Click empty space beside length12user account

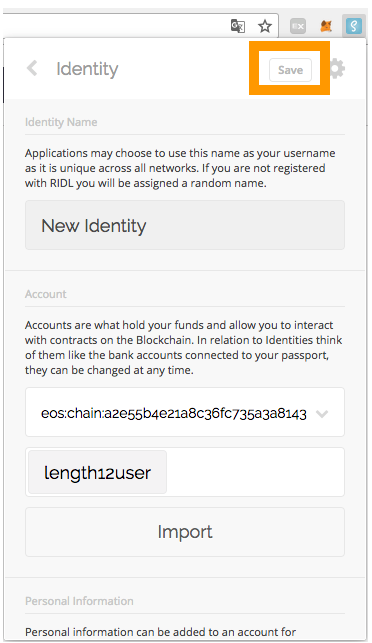click(254, 472)
